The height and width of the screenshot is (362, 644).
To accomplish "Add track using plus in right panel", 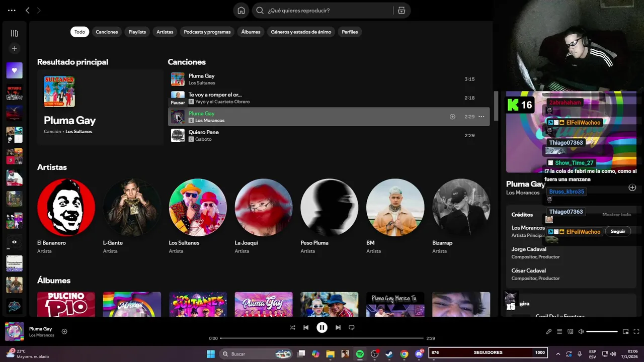I will 632,188.
